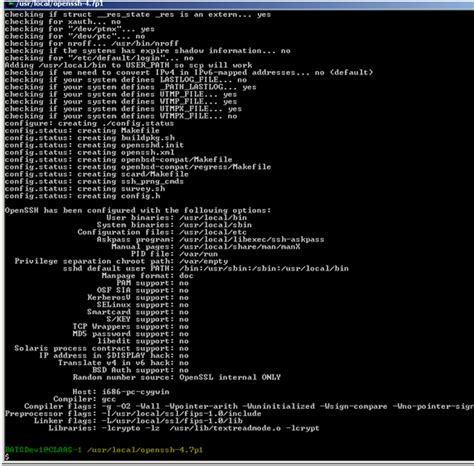Click the 'User binaries: /usr/local/bin' row
The image size is (474, 466).
point(177,218)
